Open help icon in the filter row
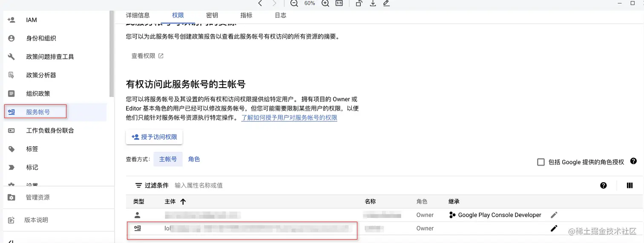Viewport: 644px width, 243px height. pyautogui.click(x=603, y=186)
